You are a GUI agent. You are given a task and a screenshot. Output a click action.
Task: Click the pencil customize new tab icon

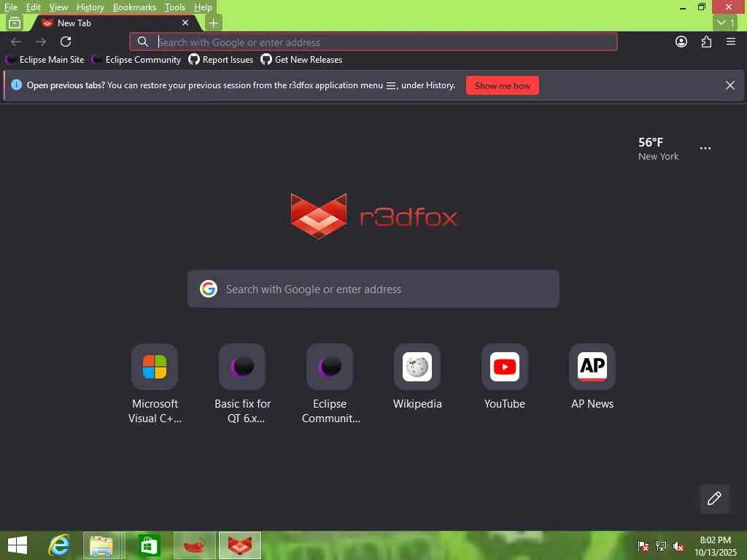tap(714, 499)
